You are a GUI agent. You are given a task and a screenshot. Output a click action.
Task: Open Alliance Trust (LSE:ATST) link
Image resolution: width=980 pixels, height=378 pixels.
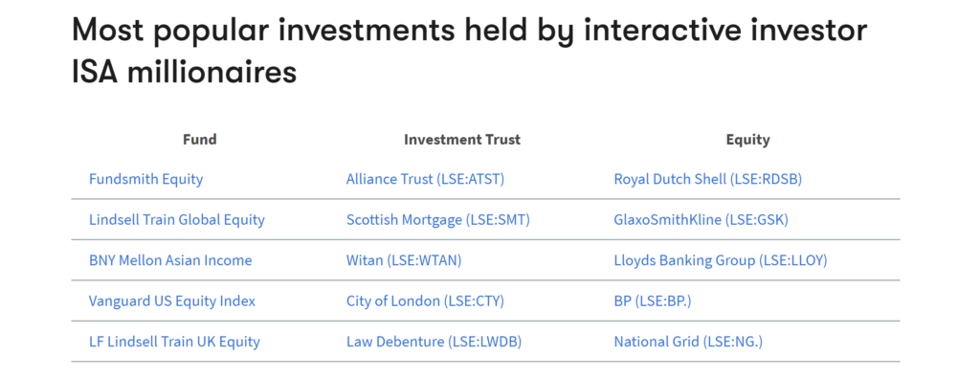coord(425,179)
